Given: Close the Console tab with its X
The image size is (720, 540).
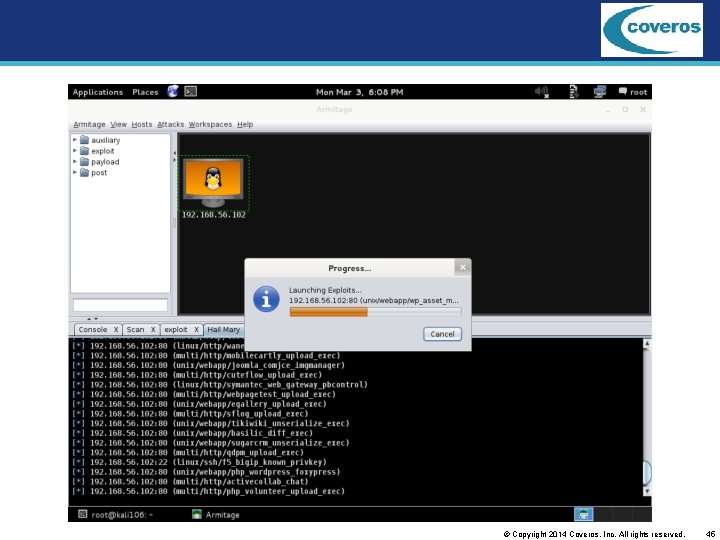Looking at the screenshot, I should [116, 330].
